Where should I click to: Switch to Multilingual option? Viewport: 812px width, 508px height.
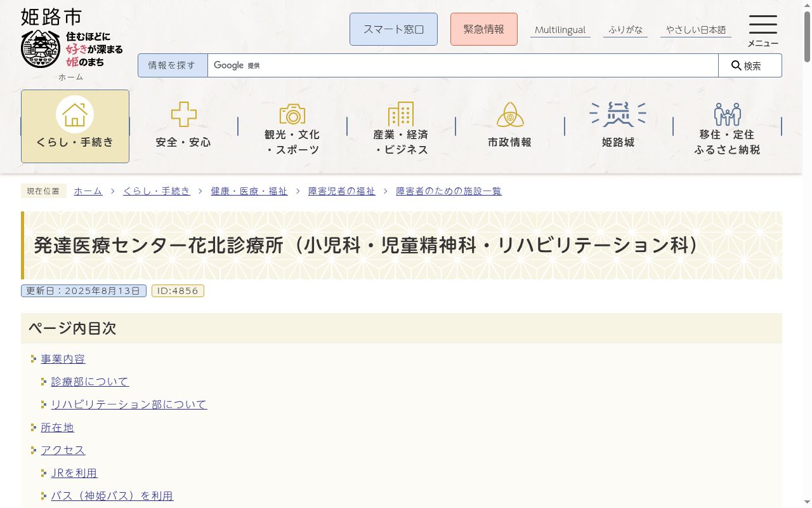click(560, 30)
